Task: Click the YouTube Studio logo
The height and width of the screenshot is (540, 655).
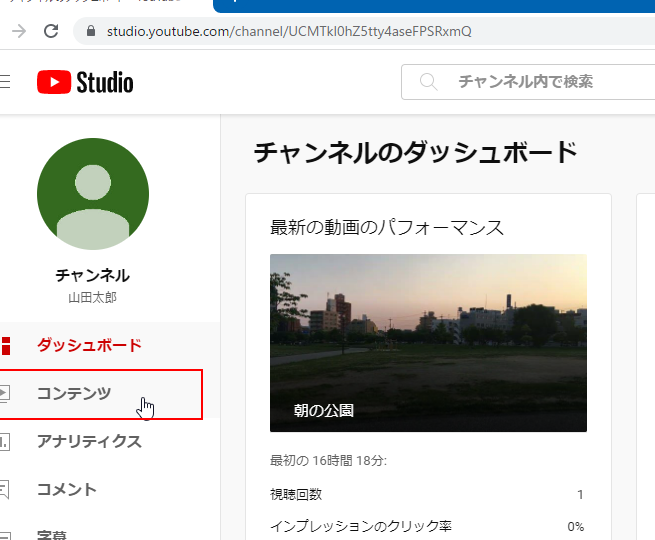Action: pos(85,82)
